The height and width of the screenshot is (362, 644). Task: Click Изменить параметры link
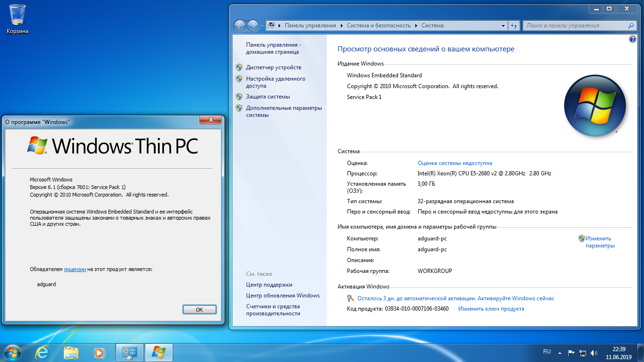[x=600, y=242]
